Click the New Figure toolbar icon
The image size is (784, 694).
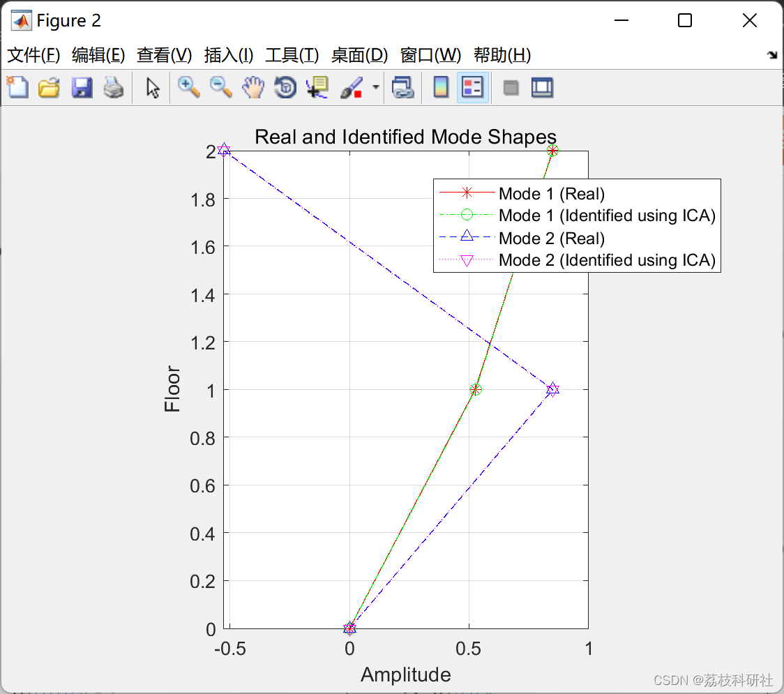click(x=17, y=87)
